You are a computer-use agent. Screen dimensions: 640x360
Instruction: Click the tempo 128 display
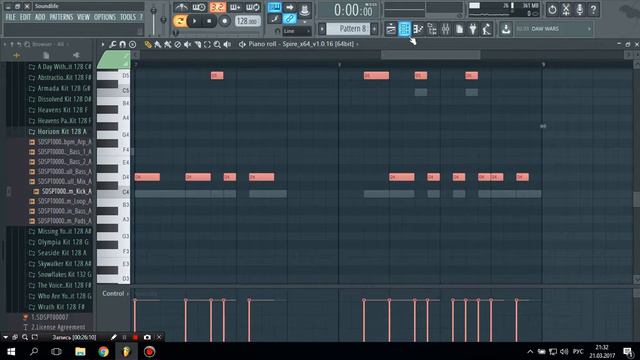[247, 21]
